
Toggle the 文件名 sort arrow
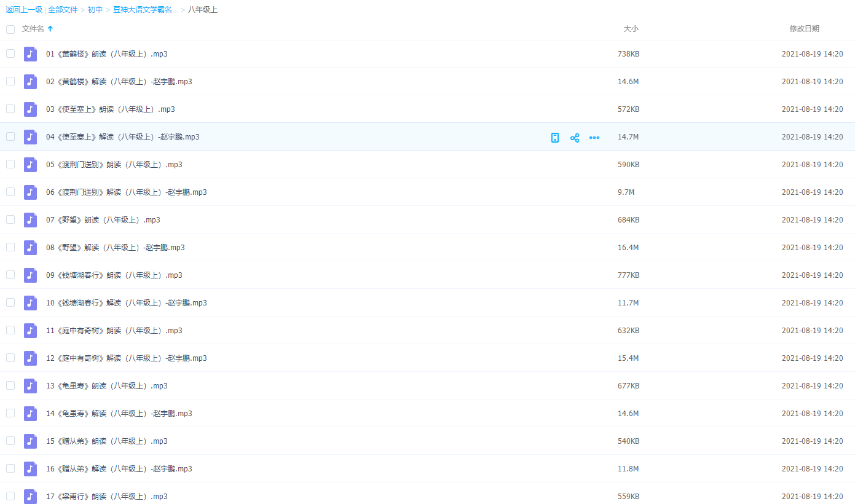tap(50, 29)
